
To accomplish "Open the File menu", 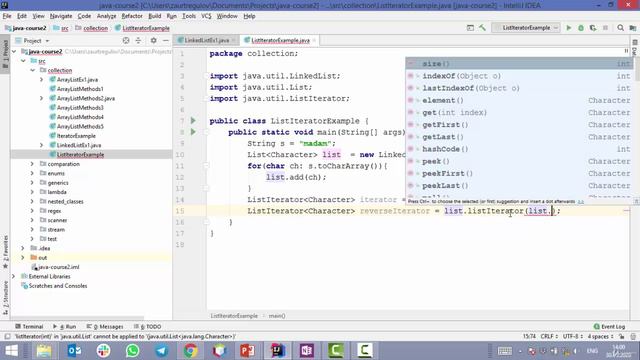I will tap(7, 16).
